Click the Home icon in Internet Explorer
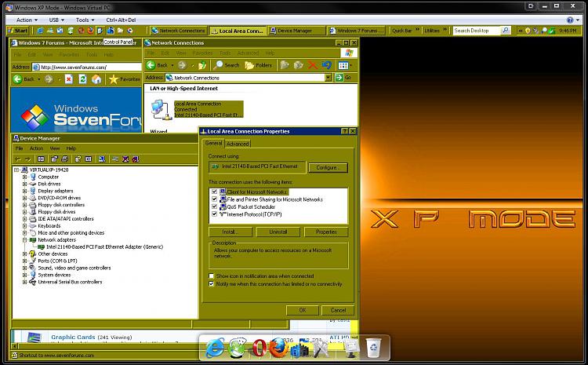 pyautogui.click(x=96, y=79)
